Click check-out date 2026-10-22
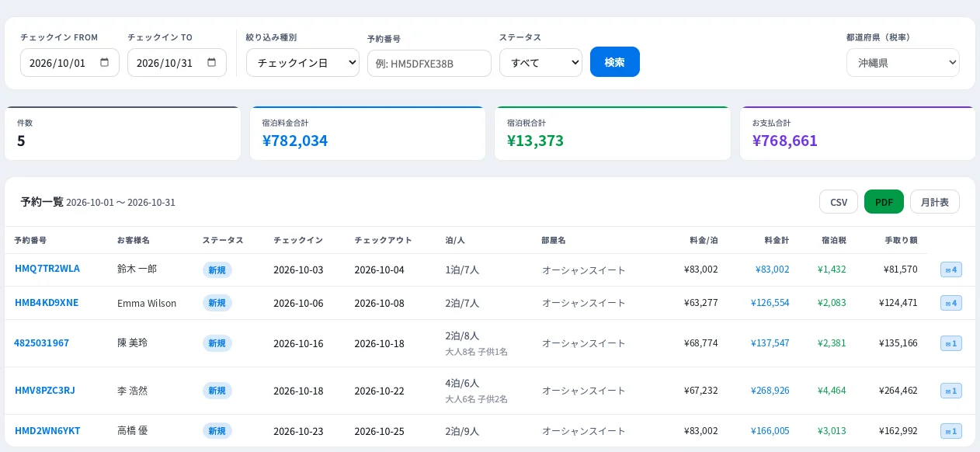This screenshot has width=980, height=452. point(379,391)
